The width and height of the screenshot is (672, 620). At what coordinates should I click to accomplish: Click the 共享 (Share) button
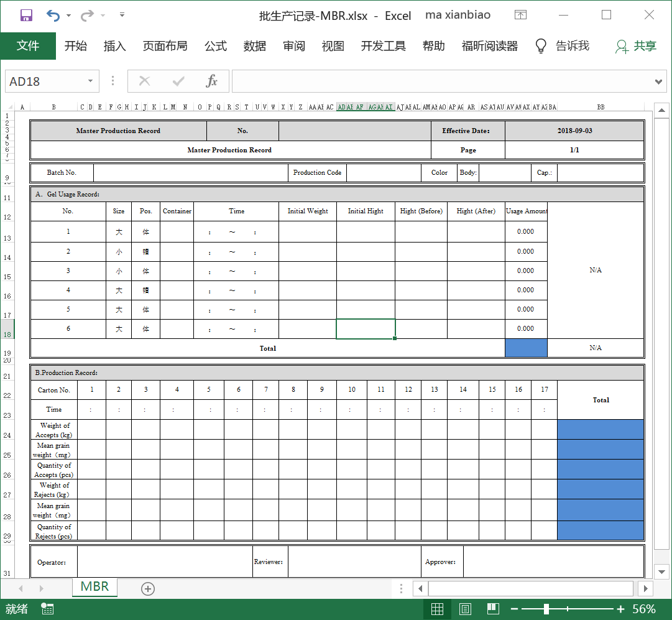[636, 46]
